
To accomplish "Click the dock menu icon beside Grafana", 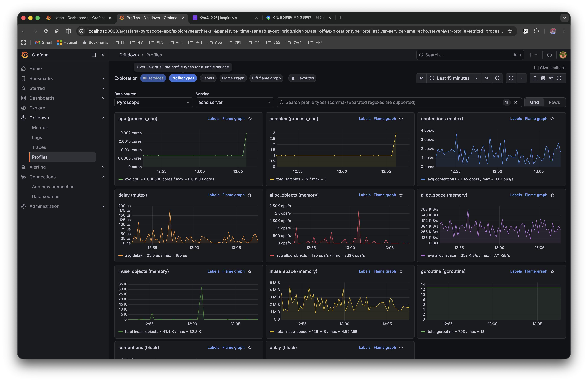I will click(94, 55).
